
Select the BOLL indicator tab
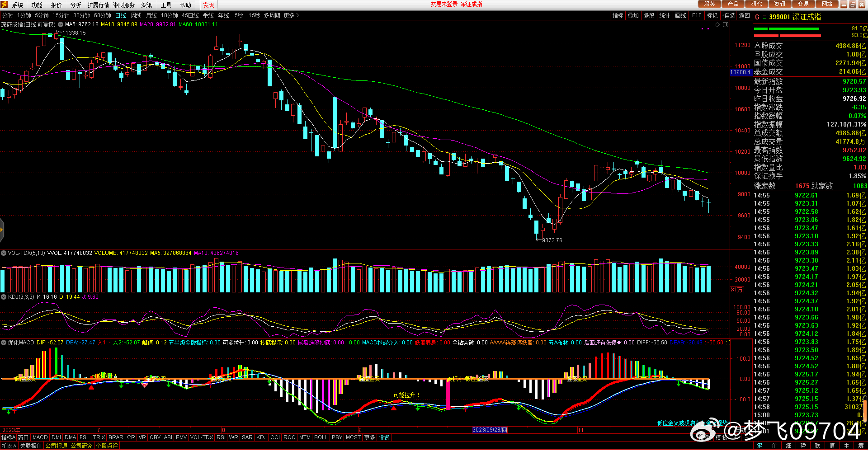pyautogui.click(x=321, y=437)
